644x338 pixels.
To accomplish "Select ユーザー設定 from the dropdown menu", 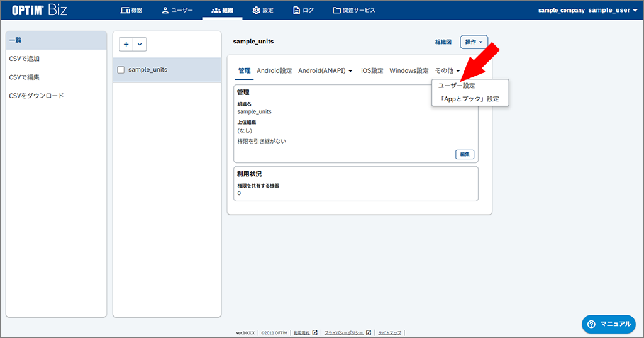I will (457, 86).
